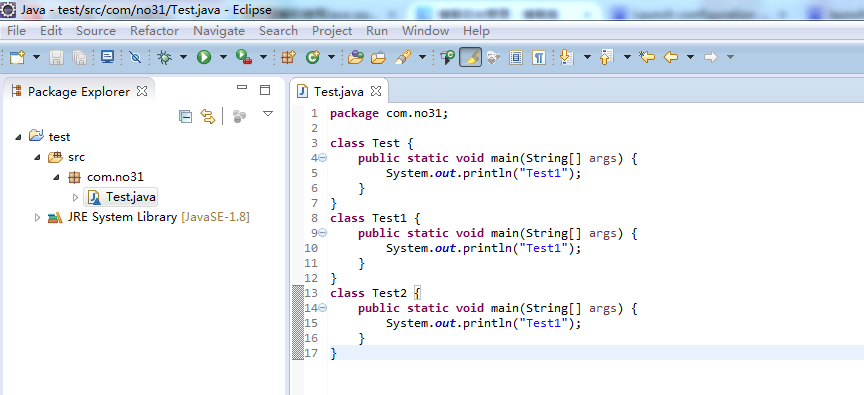
Task: Open the Window menu
Action: click(x=425, y=31)
